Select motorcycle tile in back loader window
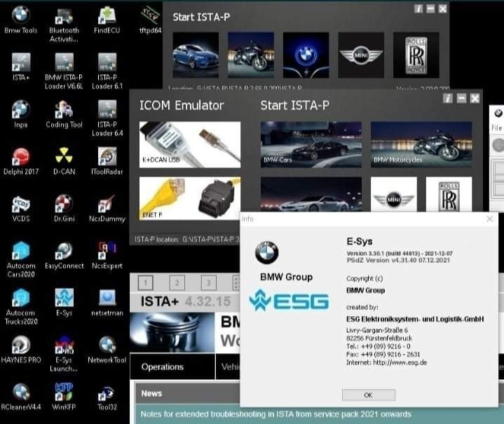 tap(251, 55)
